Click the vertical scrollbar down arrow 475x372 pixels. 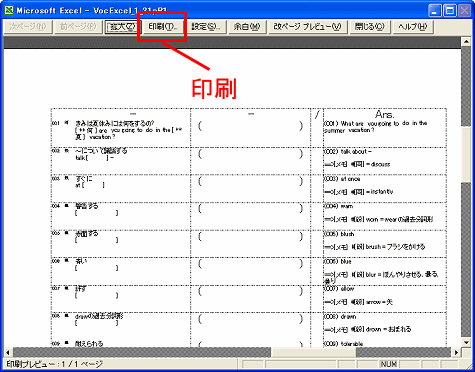(466, 342)
